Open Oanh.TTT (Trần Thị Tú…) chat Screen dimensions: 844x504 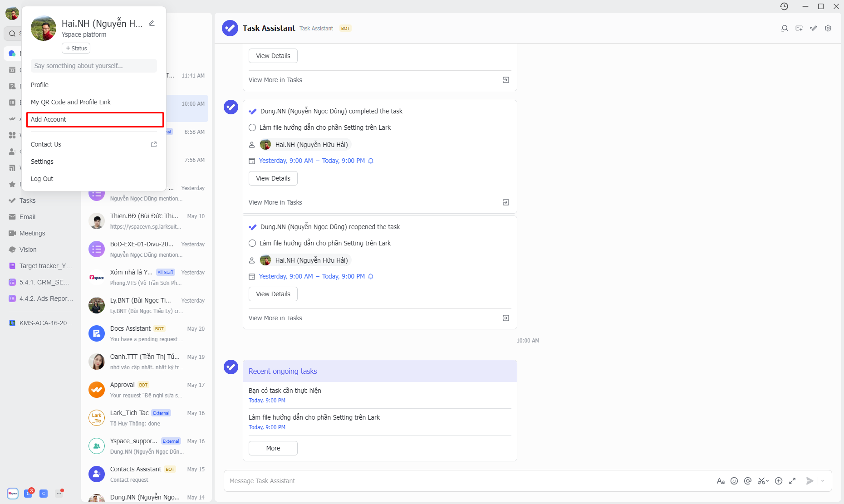coord(146,362)
